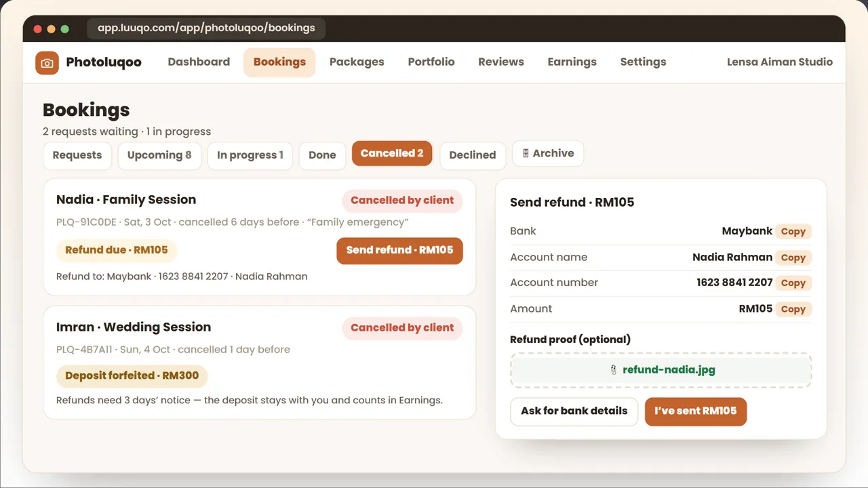This screenshot has height=488, width=868.
Task: Click the Refund to: Maybank details line
Action: pyautogui.click(x=182, y=277)
